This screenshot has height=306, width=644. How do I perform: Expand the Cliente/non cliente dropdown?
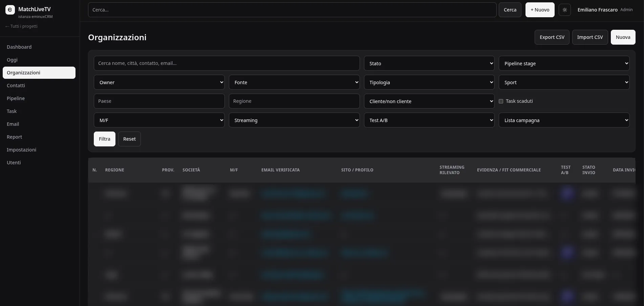pos(429,101)
